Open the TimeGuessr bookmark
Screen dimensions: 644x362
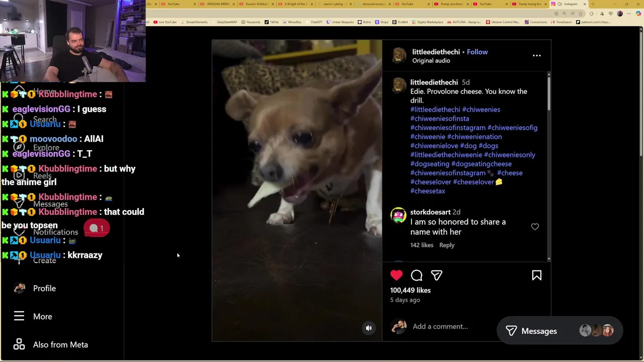(561, 22)
